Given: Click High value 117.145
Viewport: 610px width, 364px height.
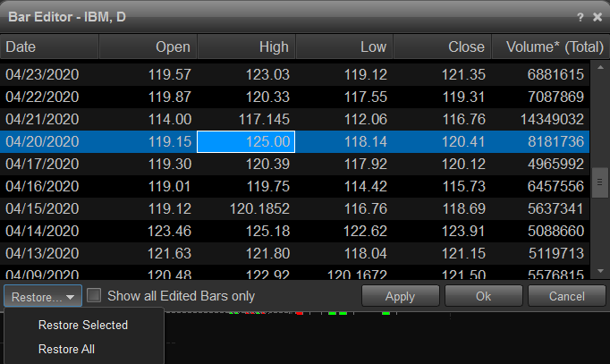Looking at the screenshot, I should click(264, 119).
